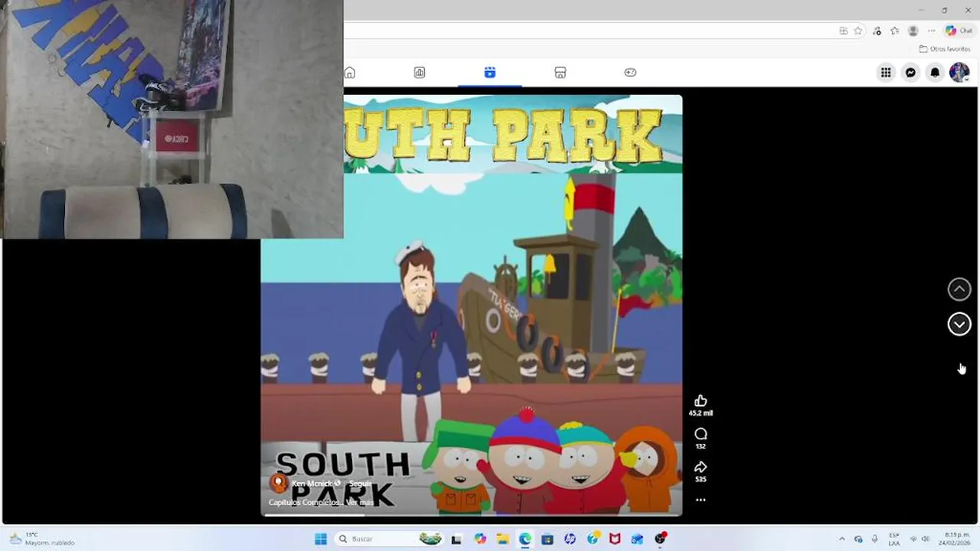Open Ken Mcnick's avatar picture
The height and width of the screenshot is (551, 980).
click(279, 484)
